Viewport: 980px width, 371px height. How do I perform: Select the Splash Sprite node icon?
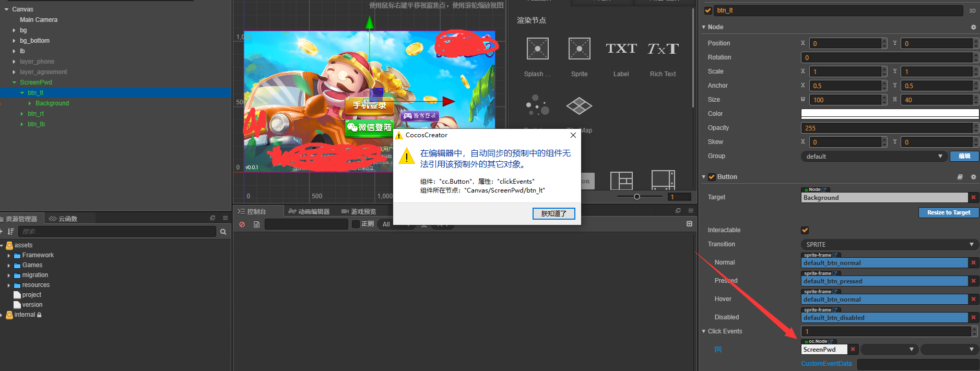point(537,49)
